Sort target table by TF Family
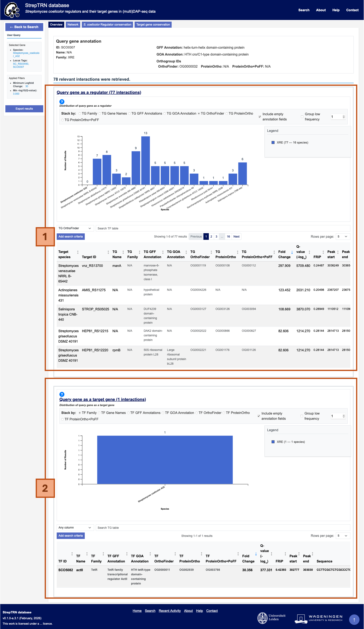Viewport: 364px width, 629px height. 103,554
